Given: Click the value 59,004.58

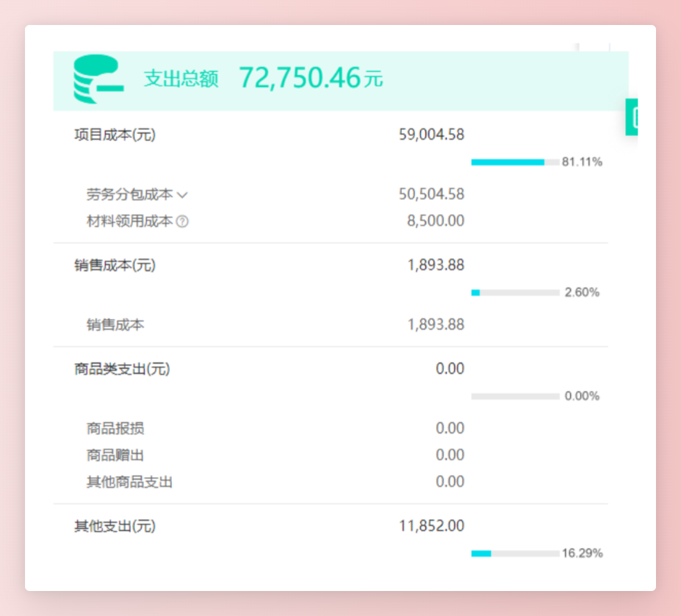Looking at the screenshot, I should tap(431, 135).
